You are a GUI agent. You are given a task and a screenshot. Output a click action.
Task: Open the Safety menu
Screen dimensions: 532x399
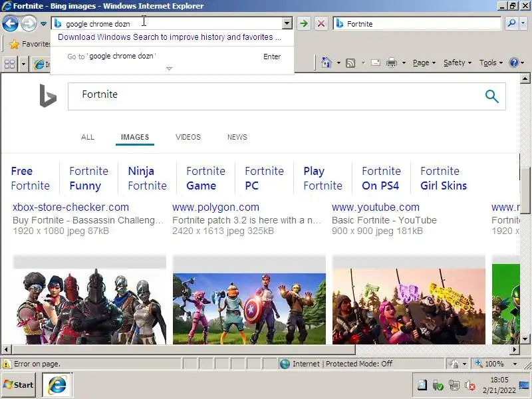[x=458, y=63]
